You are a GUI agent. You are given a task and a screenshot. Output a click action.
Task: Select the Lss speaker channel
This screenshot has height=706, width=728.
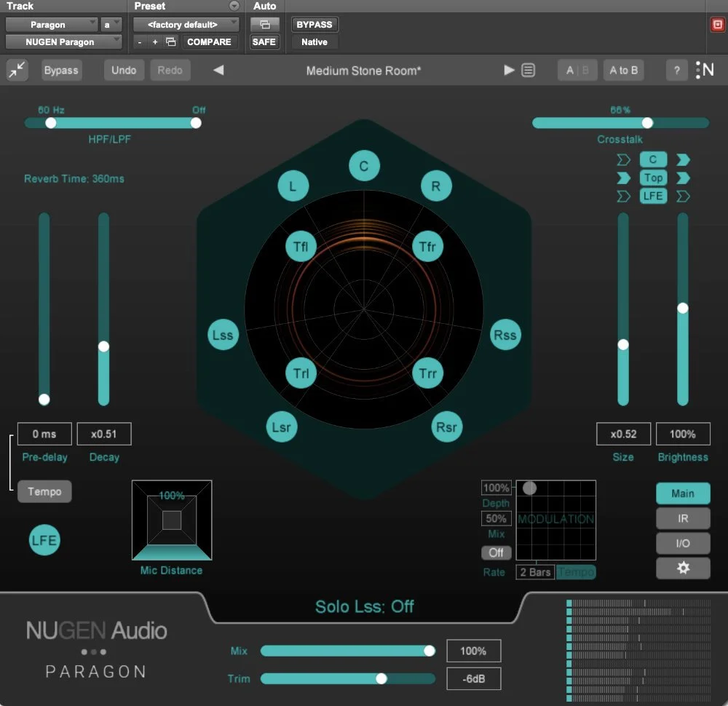223,335
